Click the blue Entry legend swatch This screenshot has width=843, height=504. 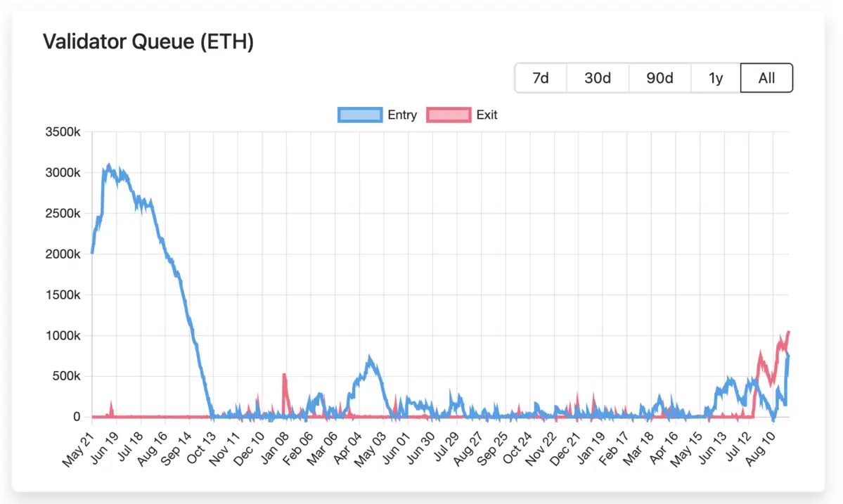point(360,115)
